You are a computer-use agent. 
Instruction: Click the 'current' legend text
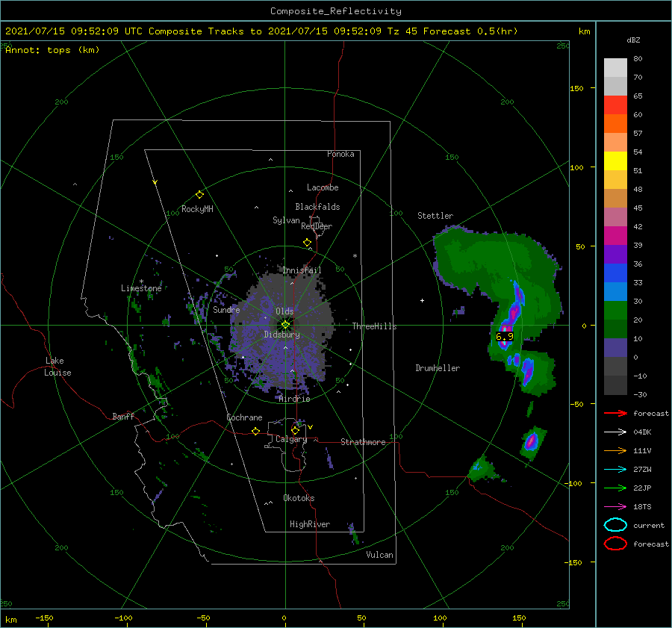tap(648, 526)
